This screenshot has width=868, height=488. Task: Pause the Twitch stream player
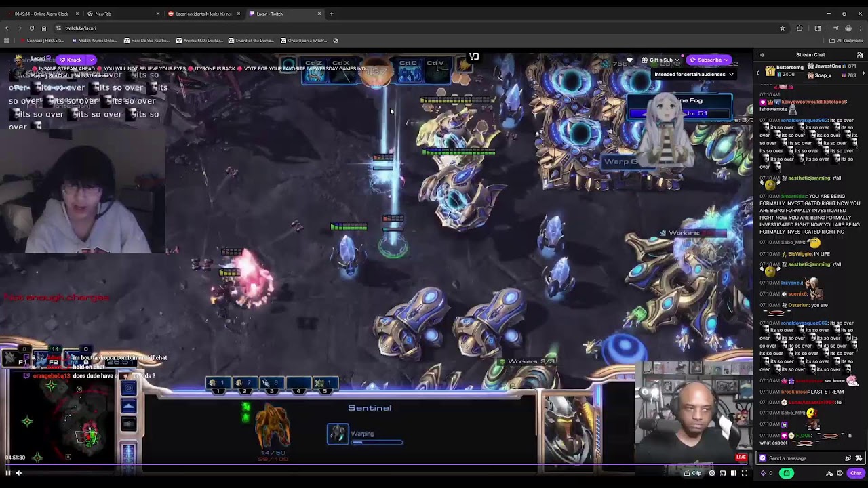pos(8,473)
